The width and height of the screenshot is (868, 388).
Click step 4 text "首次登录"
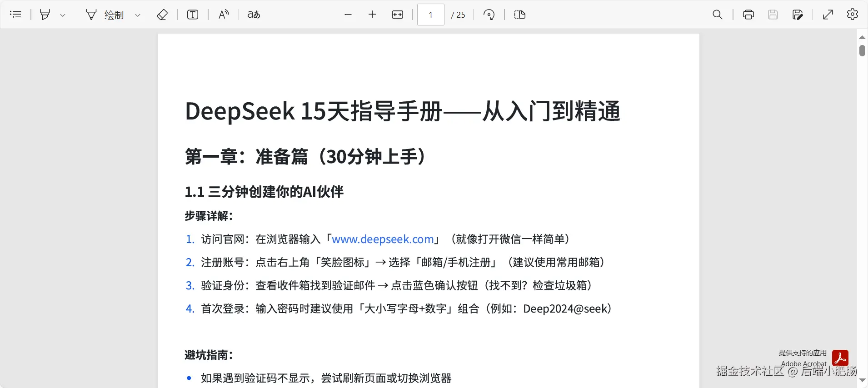[x=223, y=308]
